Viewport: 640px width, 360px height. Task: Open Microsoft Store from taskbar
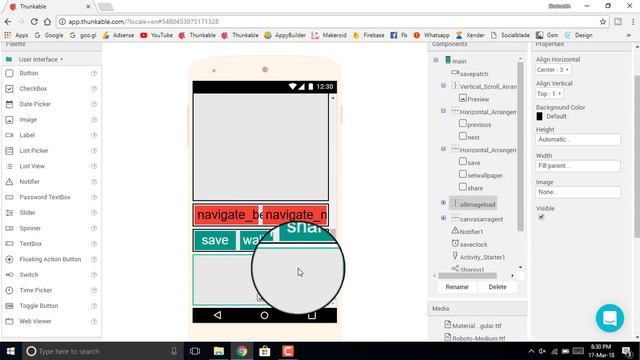coord(264,351)
